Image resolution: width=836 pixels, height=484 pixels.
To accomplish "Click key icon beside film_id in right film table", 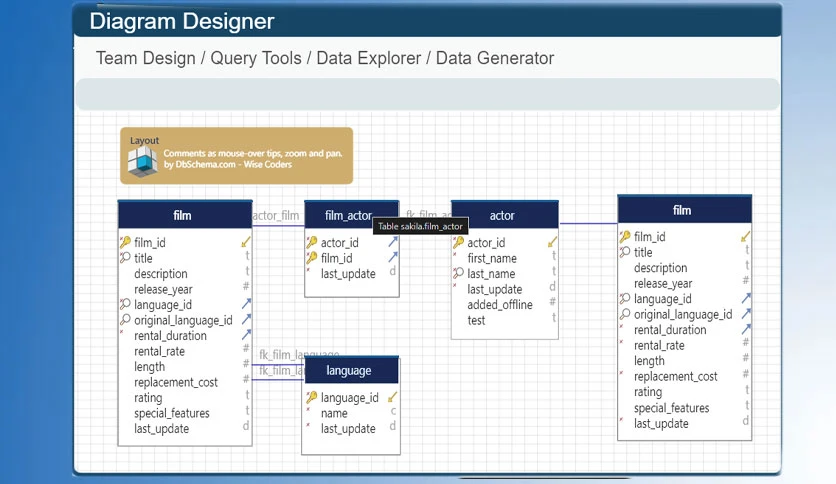I will point(625,237).
